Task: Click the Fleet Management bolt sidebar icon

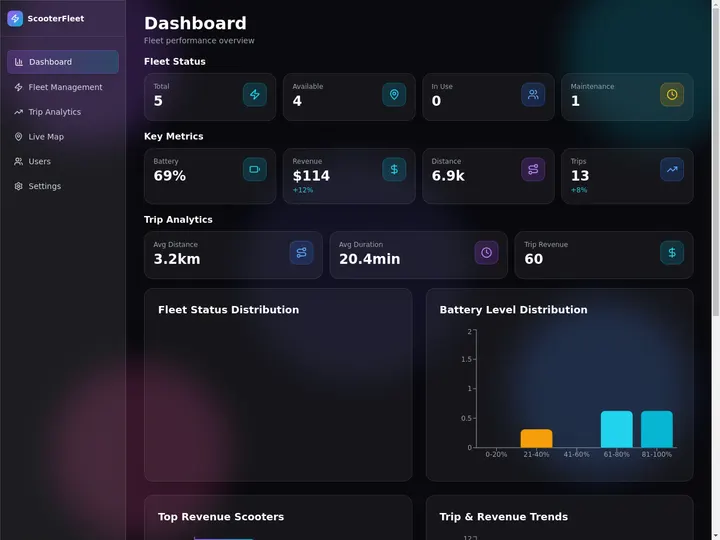Action: (x=18, y=87)
